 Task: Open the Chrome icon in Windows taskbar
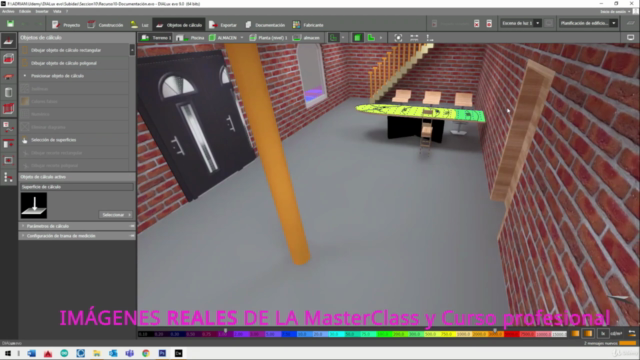coord(146,353)
